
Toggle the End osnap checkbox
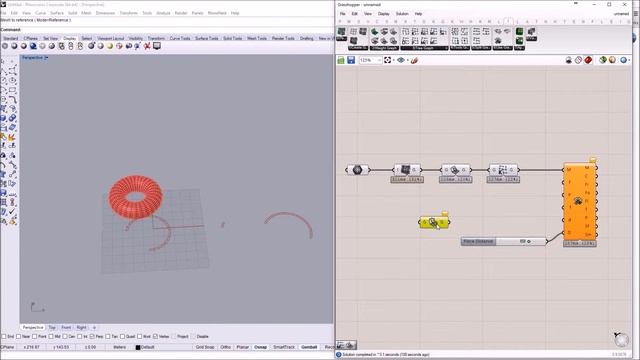[x=4, y=337]
